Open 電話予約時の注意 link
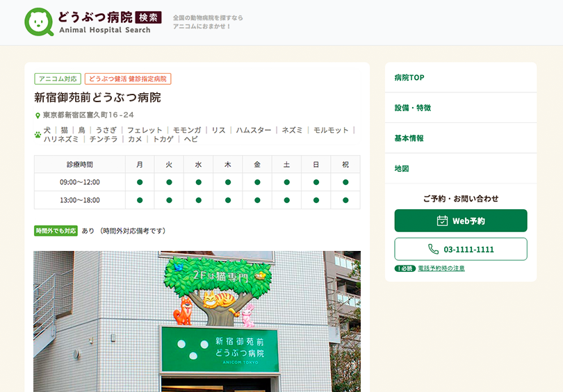The image size is (563, 392). point(441,268)
